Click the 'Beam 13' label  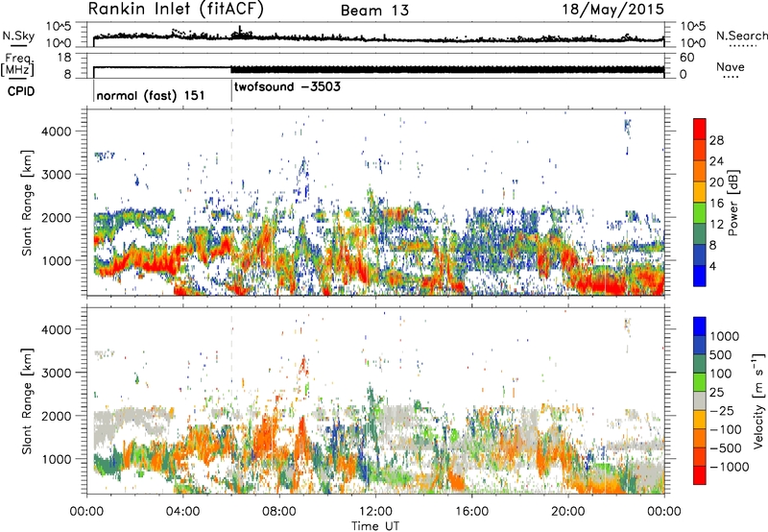pos(374,11)
